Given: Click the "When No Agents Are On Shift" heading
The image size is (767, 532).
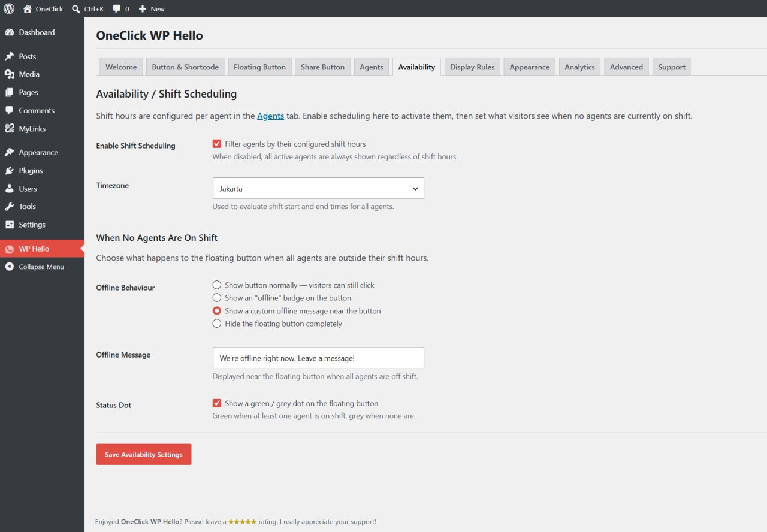Looking at the screenshot, I should (x=157, y=238).
